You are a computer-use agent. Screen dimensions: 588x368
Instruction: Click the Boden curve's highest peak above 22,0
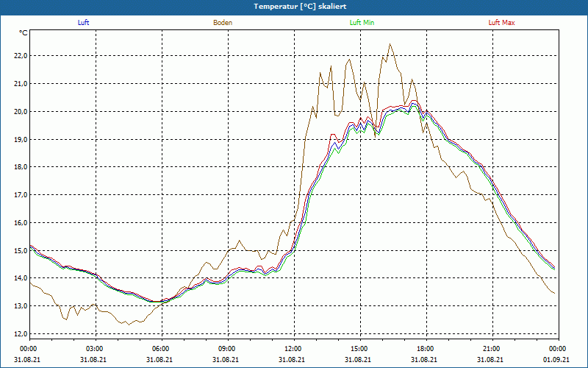[x=390, y=44]
